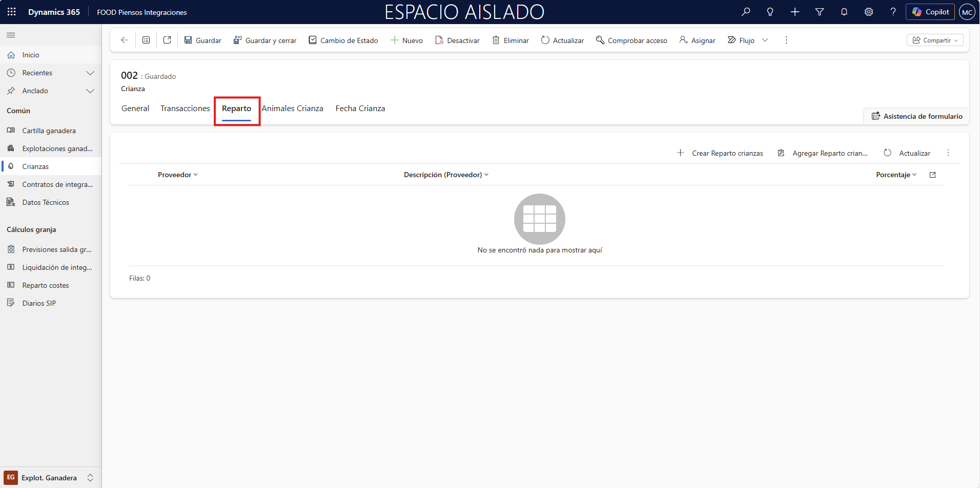Open the settings gear icon

tap(868, 12)
